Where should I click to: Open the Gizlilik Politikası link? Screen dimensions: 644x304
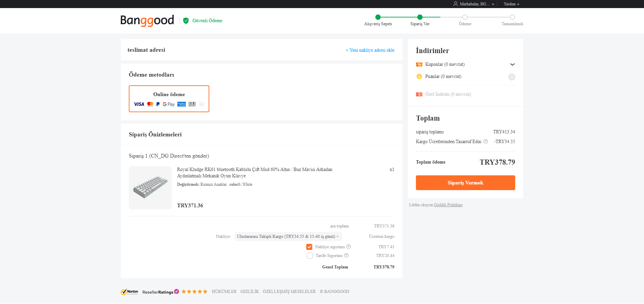pos(448,205)
